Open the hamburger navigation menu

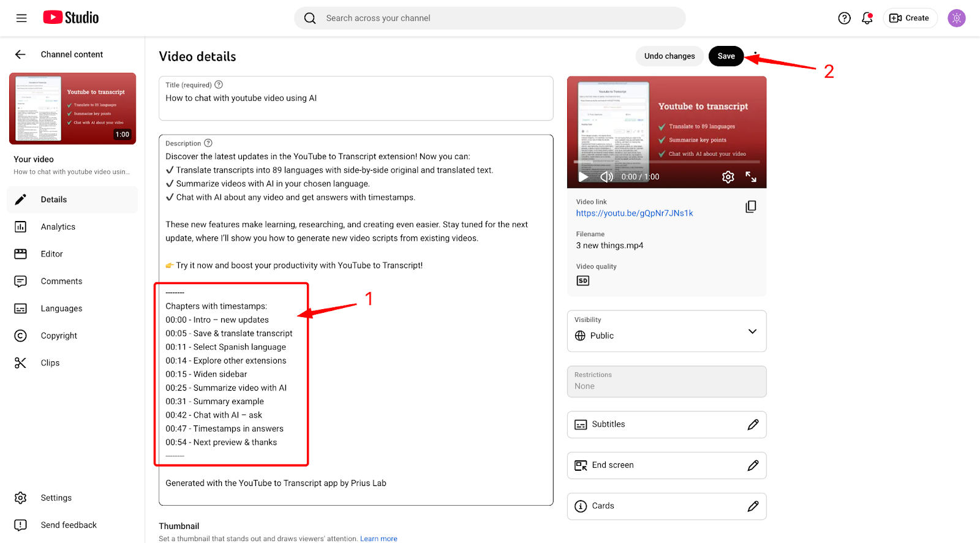pos(21,18)
